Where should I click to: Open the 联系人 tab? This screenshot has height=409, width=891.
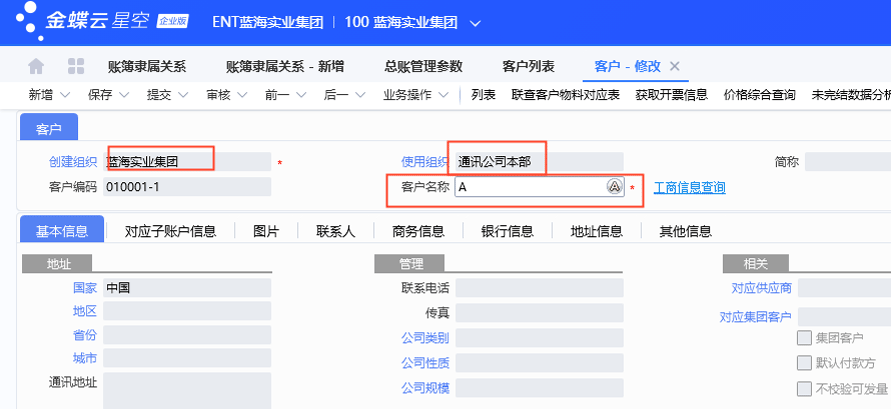[335, 231]
